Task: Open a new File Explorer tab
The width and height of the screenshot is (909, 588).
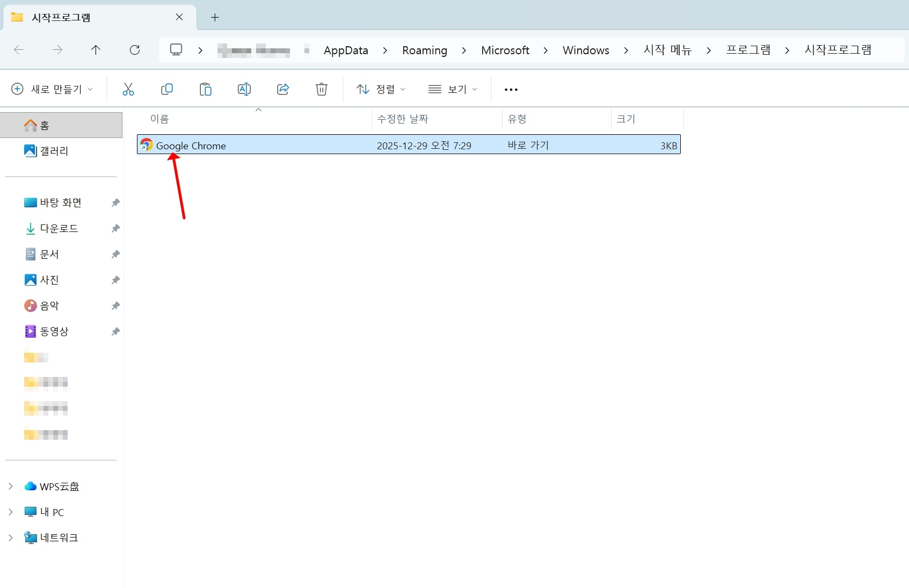Action: (215, 17)
